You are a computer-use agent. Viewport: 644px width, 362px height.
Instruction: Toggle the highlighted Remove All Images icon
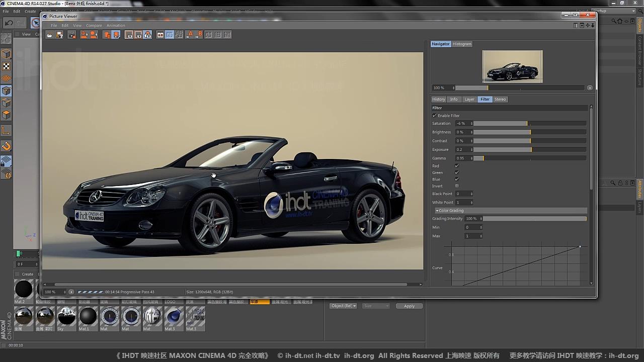coord(116,35)
